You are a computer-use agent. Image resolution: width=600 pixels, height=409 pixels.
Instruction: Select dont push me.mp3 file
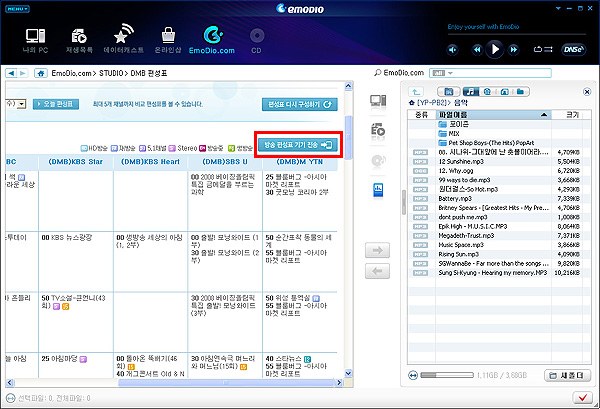click(x=463, y=217)
